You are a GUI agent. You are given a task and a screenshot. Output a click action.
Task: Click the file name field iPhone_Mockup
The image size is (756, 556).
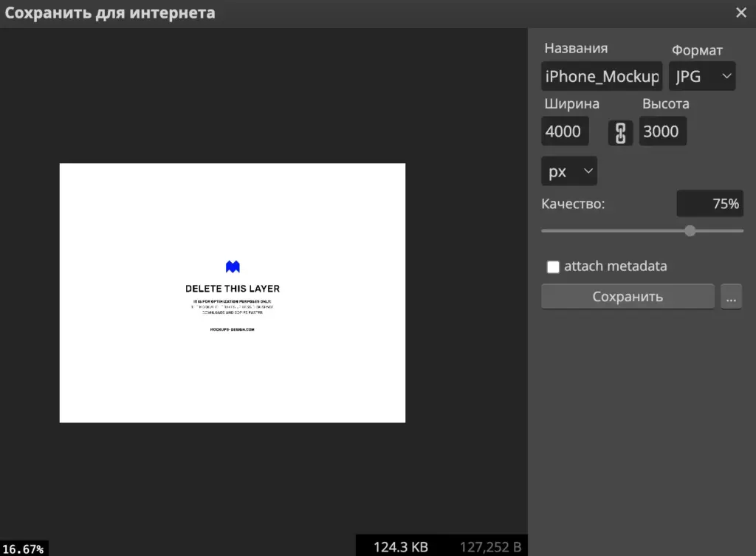tap(602, 76)
